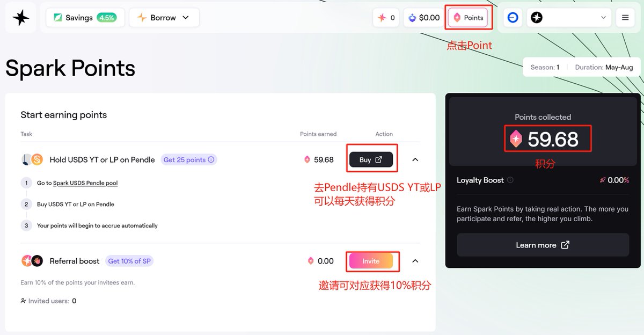Collapse the Referral boost section
Screen dimensions: 644x335
pos(415,261)
